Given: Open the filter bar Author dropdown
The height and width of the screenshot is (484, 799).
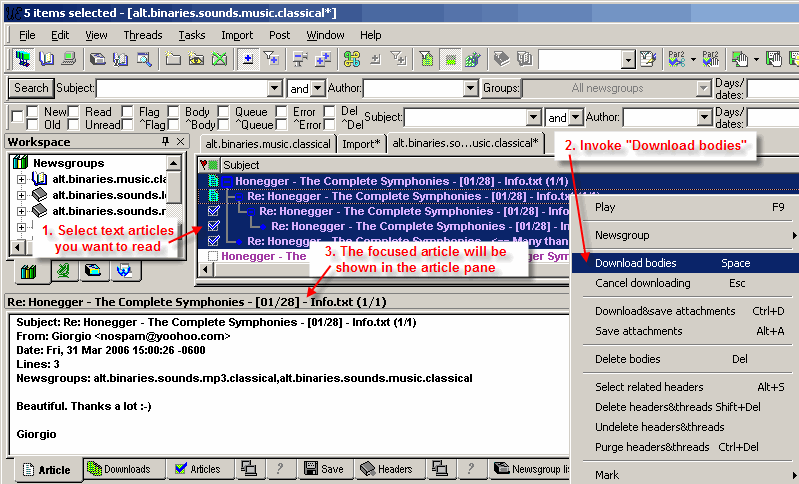Looking at the screenshot, I should tap(704, 118).
